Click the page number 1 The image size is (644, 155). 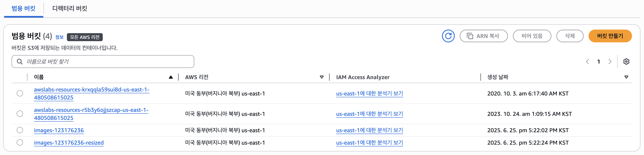599,62
